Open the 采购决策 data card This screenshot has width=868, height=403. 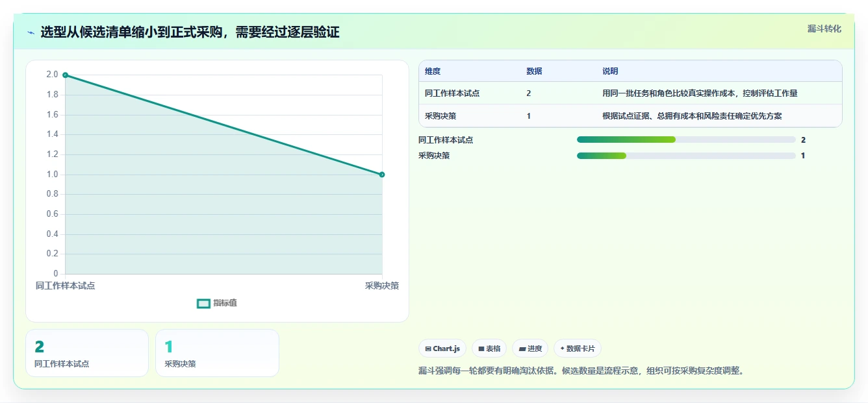(217, 353)
